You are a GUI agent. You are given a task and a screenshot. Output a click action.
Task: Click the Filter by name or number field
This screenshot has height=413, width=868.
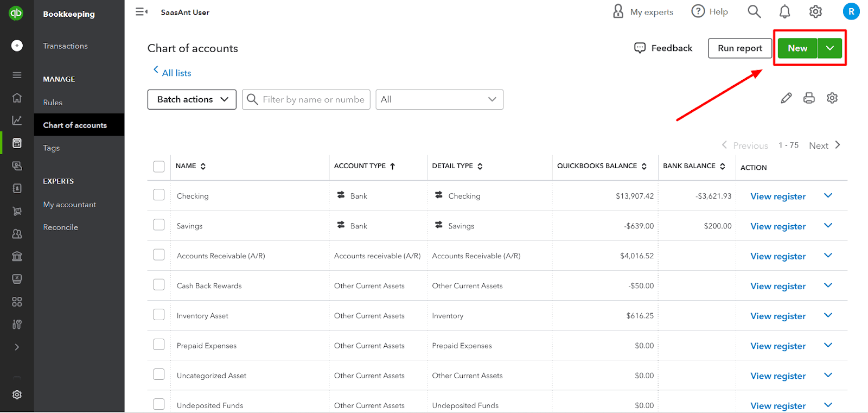306,99
